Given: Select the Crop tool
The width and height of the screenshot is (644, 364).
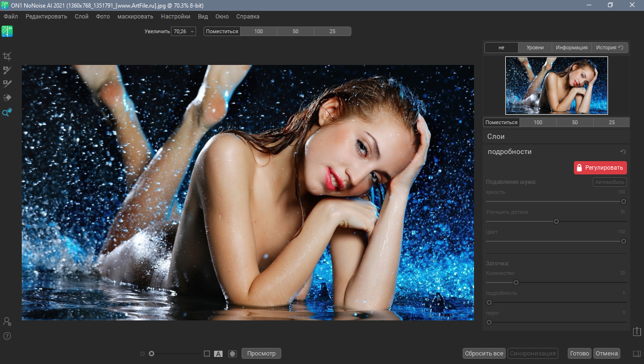Looking at the screenshot, I should (7, 56).
